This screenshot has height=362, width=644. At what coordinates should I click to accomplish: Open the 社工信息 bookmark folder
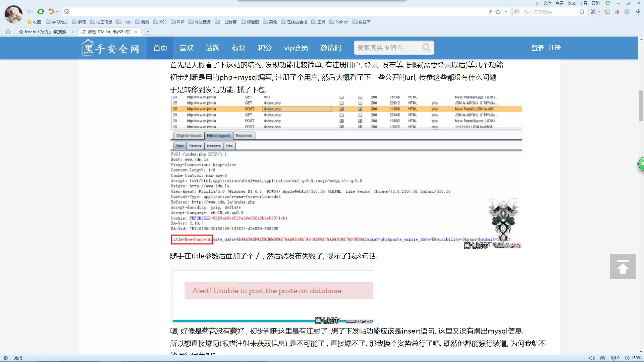tap(101, 22)
